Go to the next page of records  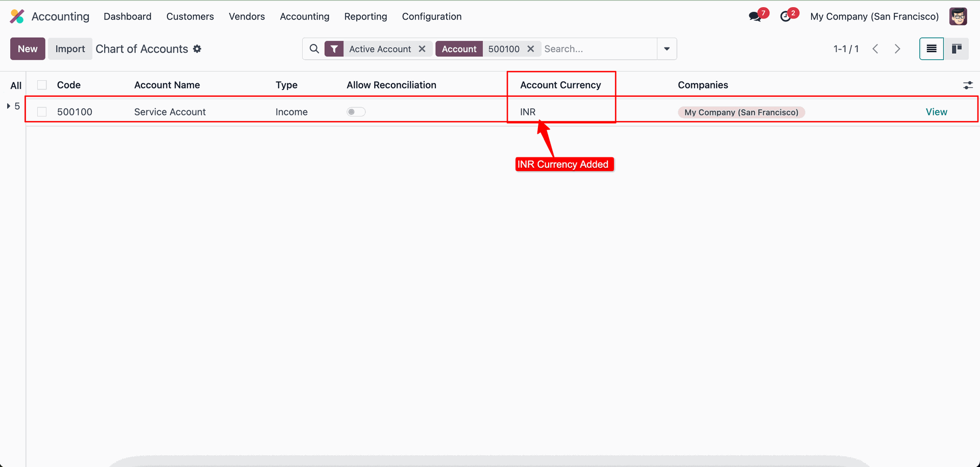point(897,49)
